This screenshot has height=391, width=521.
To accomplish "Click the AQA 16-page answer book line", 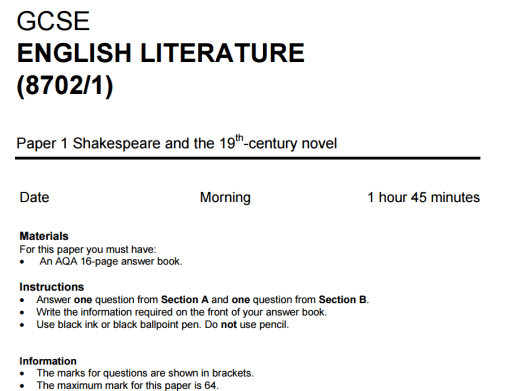I will pyautogui.click(x=111, y=261).
